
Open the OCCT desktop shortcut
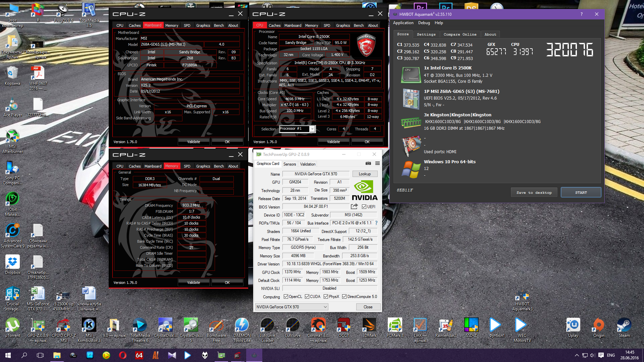343,327
